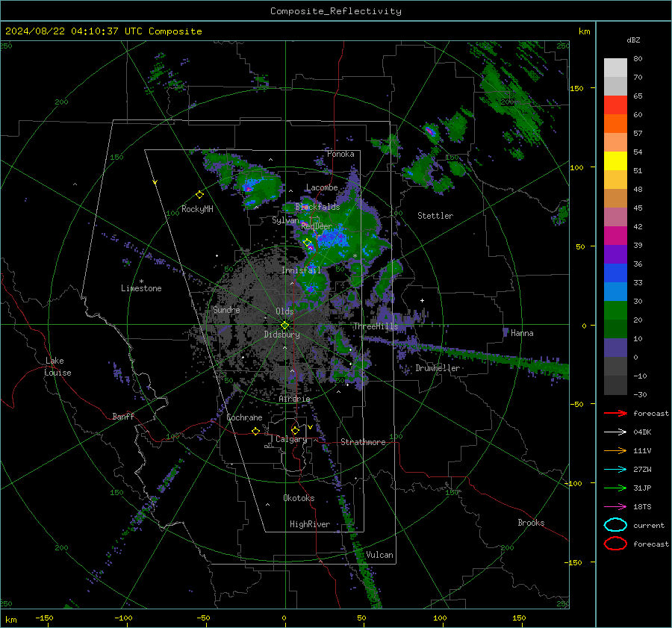Click the purple storm cell northeast of Stettler
Image resolution: width=672 pixels, height=628 pixels.
point(430,131)
